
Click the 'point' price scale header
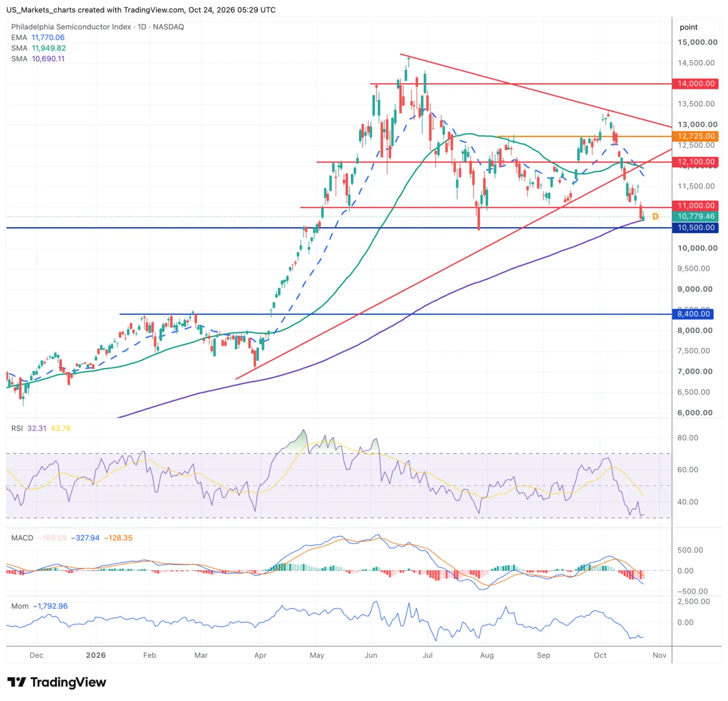pos(689,27)
